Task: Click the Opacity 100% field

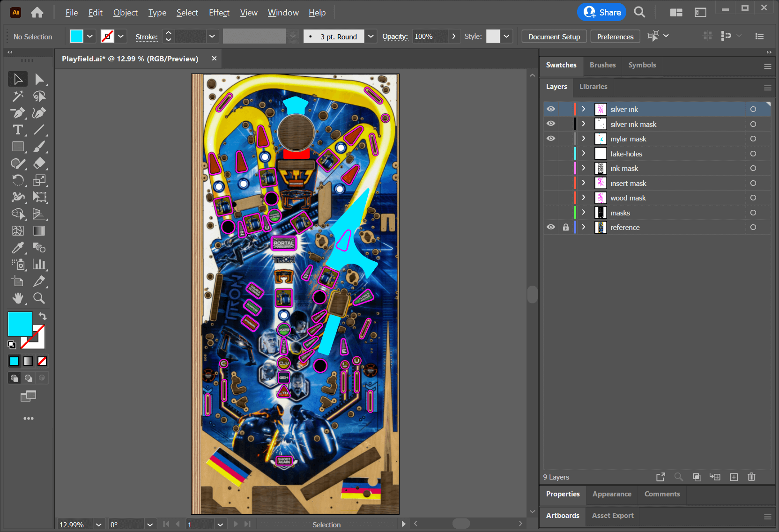Action: coord(430,36)
